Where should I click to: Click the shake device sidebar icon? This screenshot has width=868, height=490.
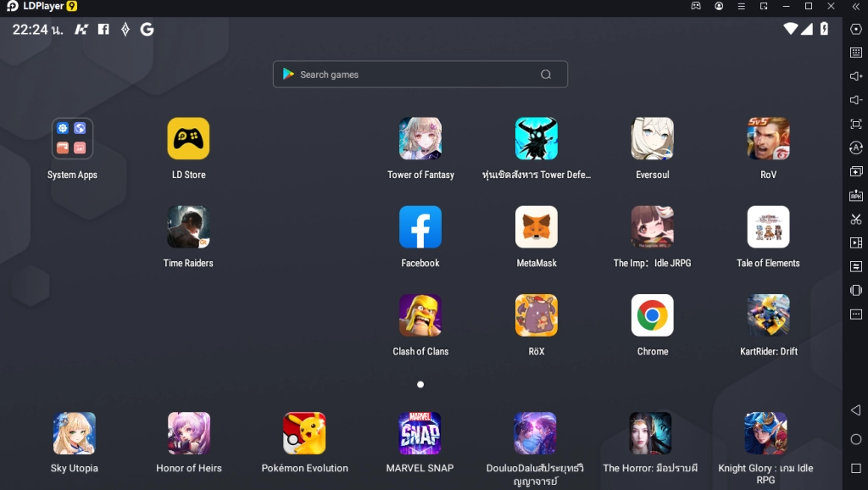(856, 290)
